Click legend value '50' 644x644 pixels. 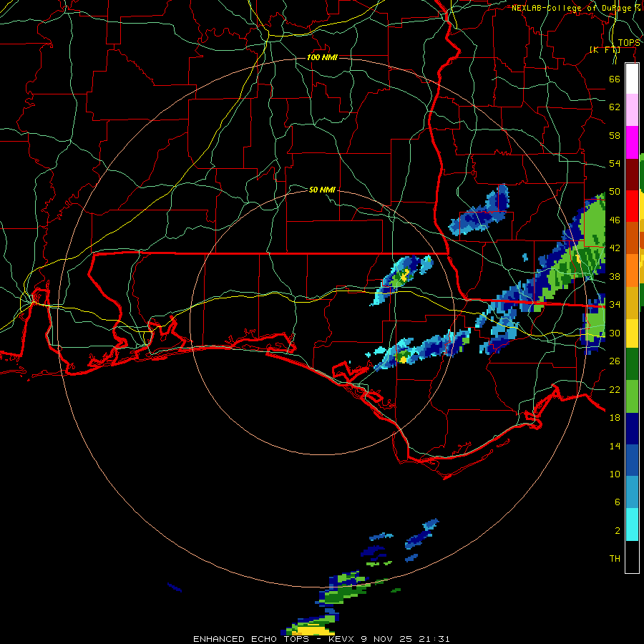coord(615,192)
